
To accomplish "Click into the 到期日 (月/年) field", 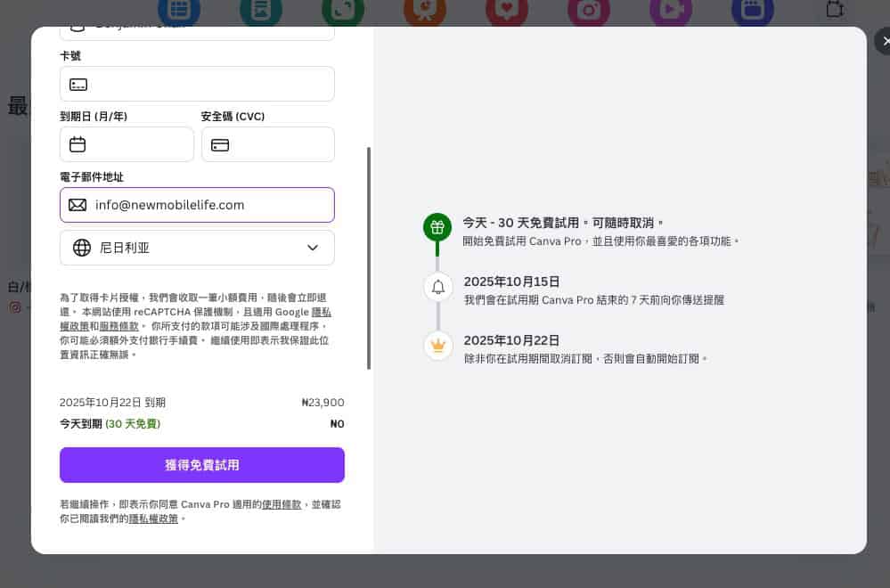I will (x=138, y=144).
